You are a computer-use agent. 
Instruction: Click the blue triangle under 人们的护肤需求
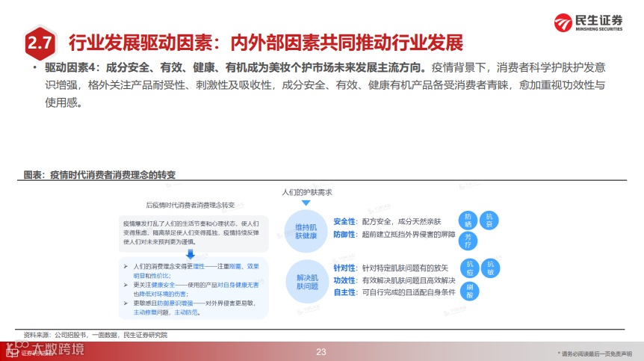click(x=306, y=203)
